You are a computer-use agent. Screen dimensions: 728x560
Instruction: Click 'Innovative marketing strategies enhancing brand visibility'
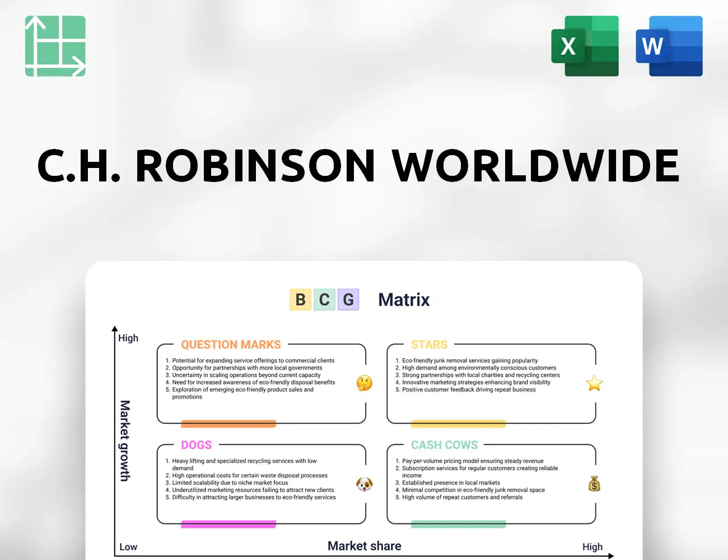(476, 382)
